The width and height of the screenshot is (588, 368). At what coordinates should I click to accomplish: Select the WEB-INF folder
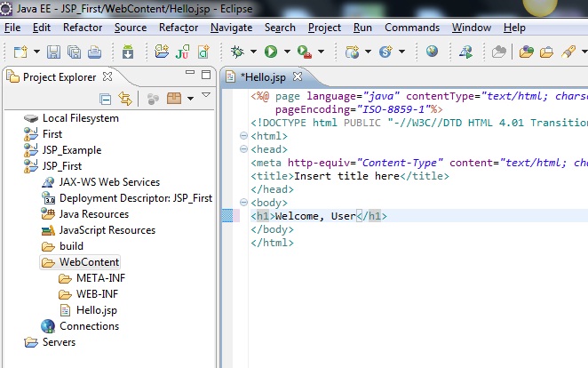pos(89,294)
